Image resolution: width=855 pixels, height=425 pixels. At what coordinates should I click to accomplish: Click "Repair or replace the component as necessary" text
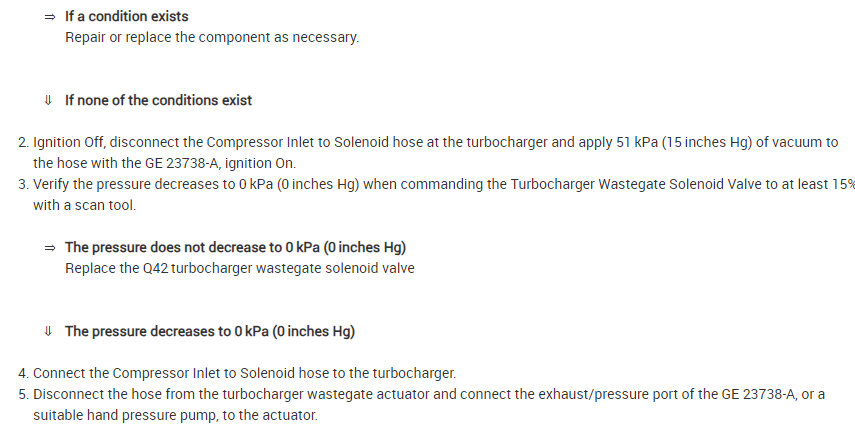pos(211,38)
